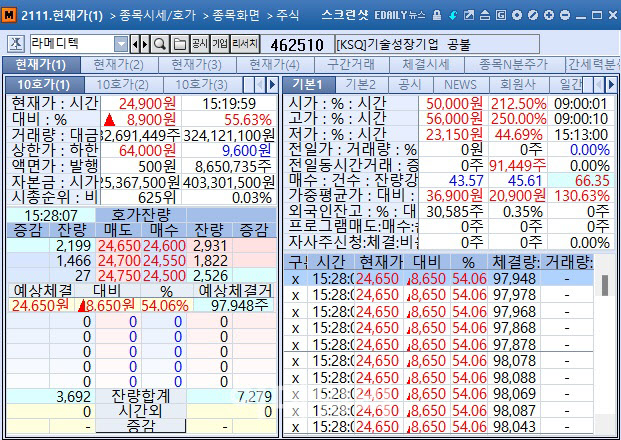The width and height of the screenshot is (621, 440).
Task: Click the pop-out window arrow icon
Action: tap(469, 15)
